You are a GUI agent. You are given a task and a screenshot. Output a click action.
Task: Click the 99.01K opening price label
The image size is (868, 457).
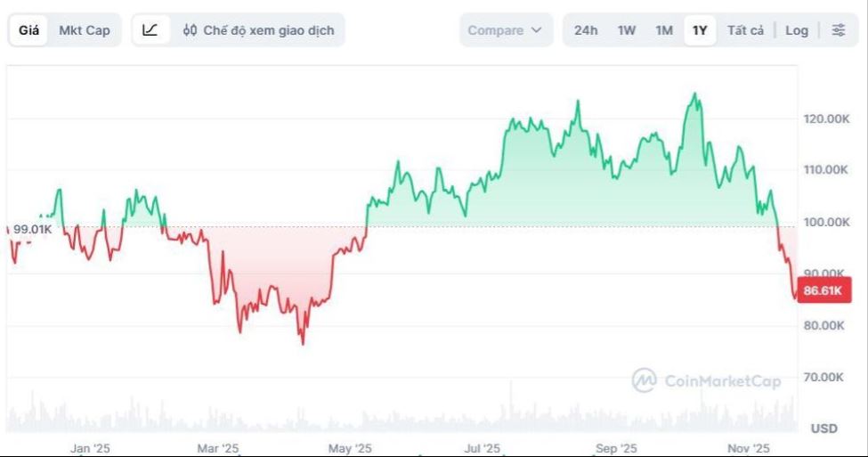click(x=33, y=229)
